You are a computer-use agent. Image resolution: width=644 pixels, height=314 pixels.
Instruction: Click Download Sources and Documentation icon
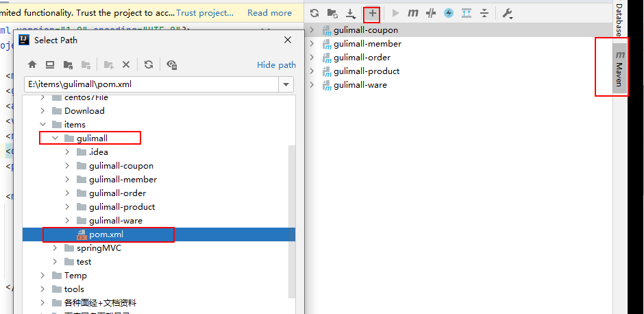[350, 14]
